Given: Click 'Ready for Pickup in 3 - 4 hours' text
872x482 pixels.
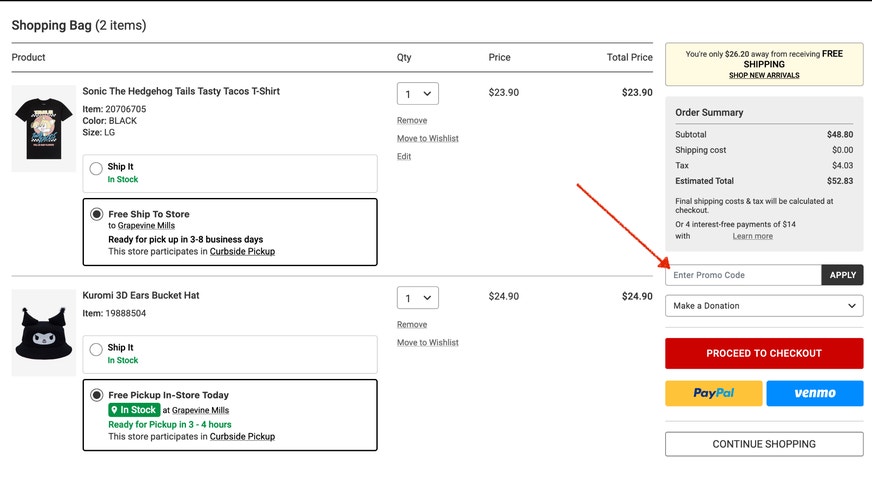Looking at the screenshot, I should 170,425.
